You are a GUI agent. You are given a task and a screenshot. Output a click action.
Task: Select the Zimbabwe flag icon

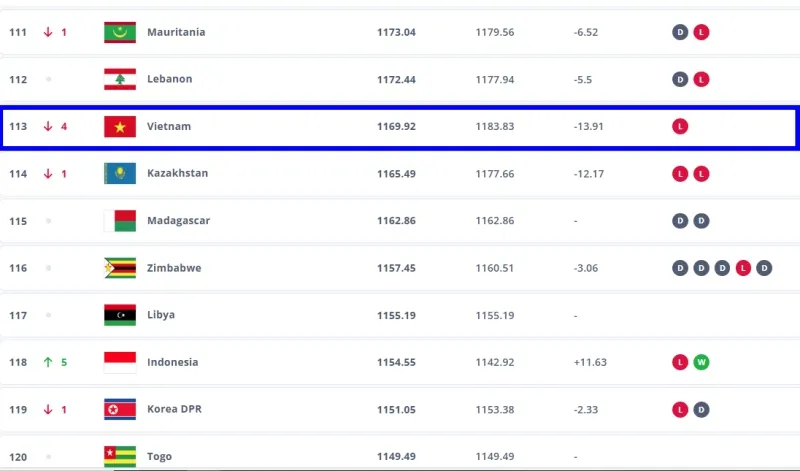(x=120, y=268)
